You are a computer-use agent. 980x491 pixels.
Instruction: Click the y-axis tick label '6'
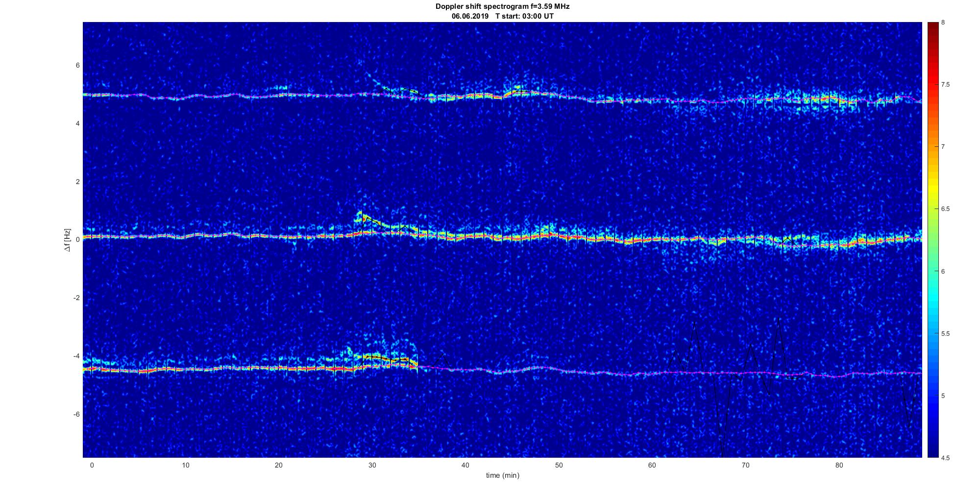tap(78, 66)
